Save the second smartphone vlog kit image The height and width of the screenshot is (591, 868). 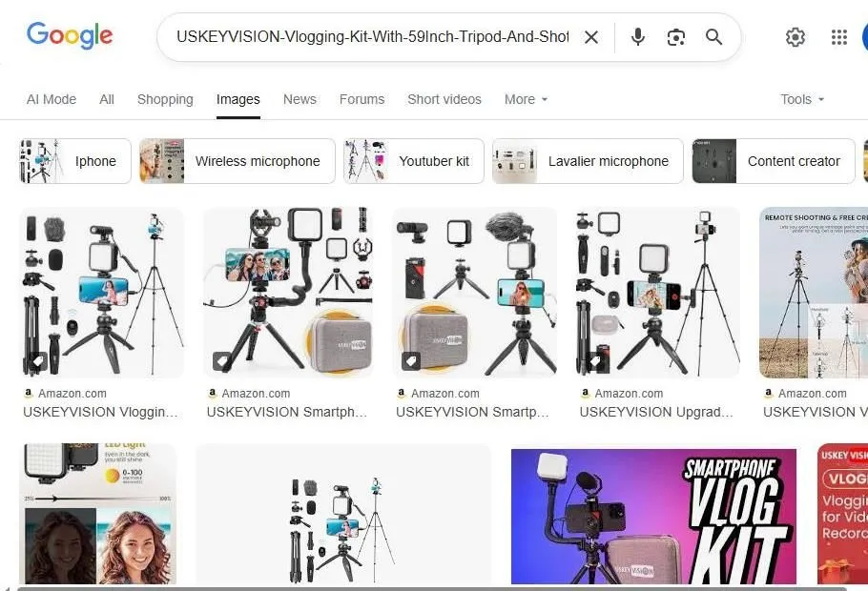(220, 360)
